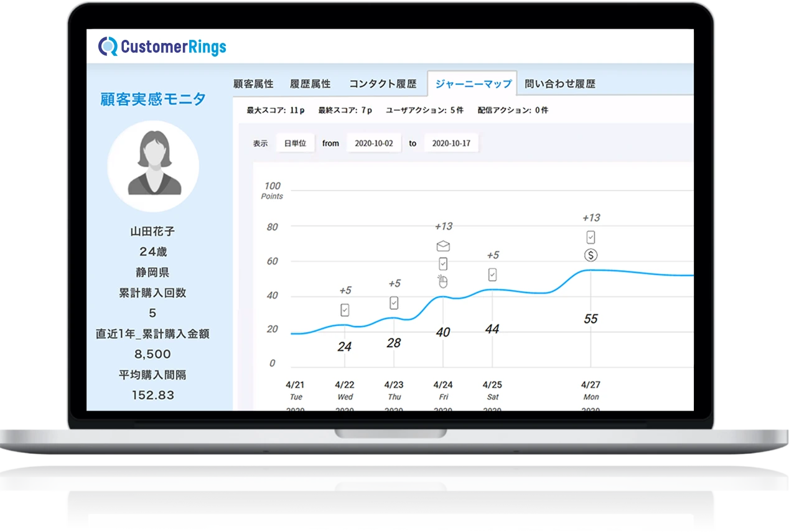Viewport: 789px width, 532px height.
Task: Click the checkmark device icon above 4/24
Action: (443, 263)
